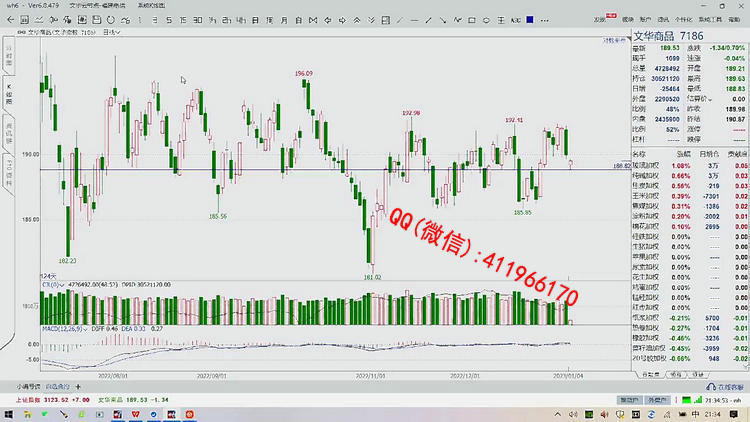Select the rectangle drawing tool
This screenshot has height=422, width=750.
click(x=472, y=20)
